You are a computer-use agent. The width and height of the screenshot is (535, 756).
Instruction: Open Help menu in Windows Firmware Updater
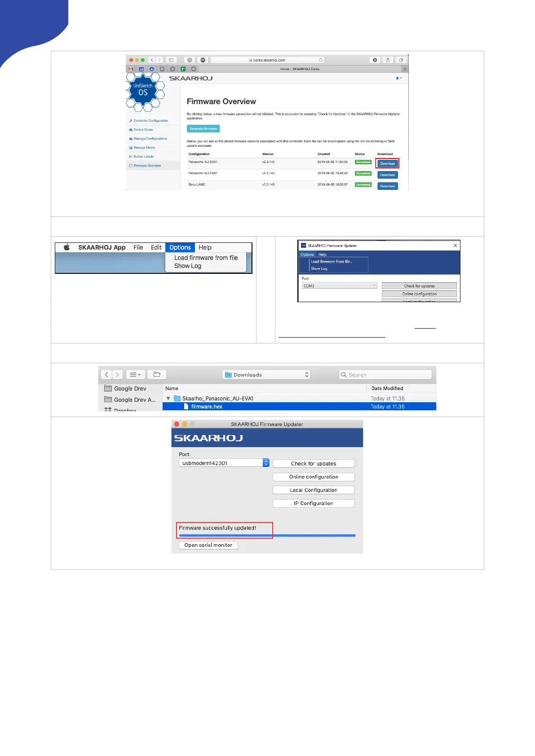coord(323,255)
